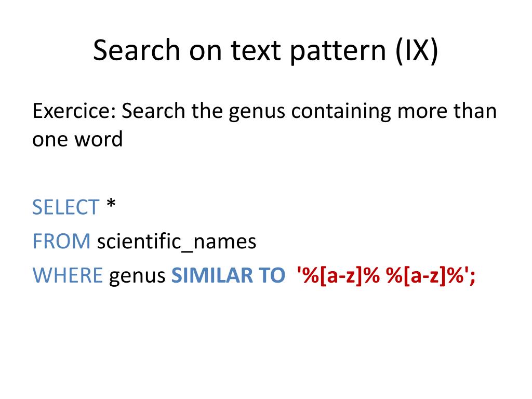This screenshot has width=532, height=399.
Task: Click the blue WHERE keyword
Action: 67,275
